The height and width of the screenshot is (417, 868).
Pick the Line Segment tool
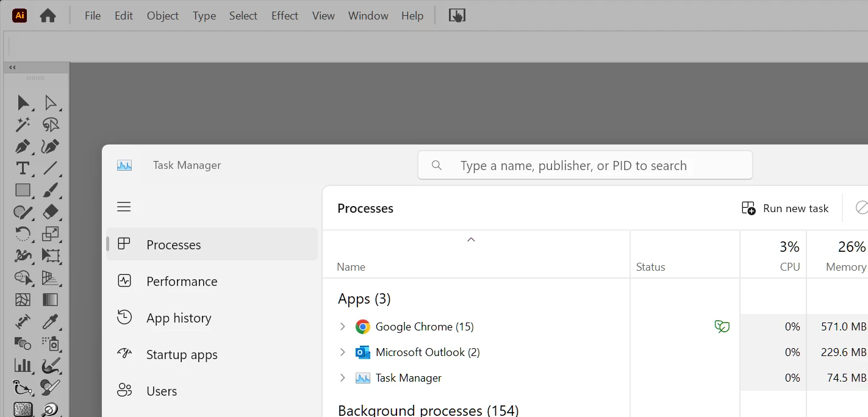click(x=50, y=168)
